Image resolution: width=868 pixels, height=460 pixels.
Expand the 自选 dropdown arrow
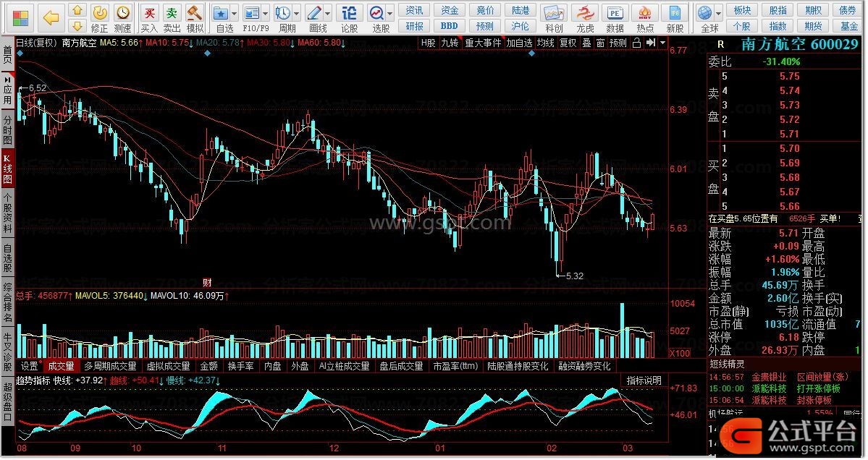pyautogui.click(x=234, y=13)
